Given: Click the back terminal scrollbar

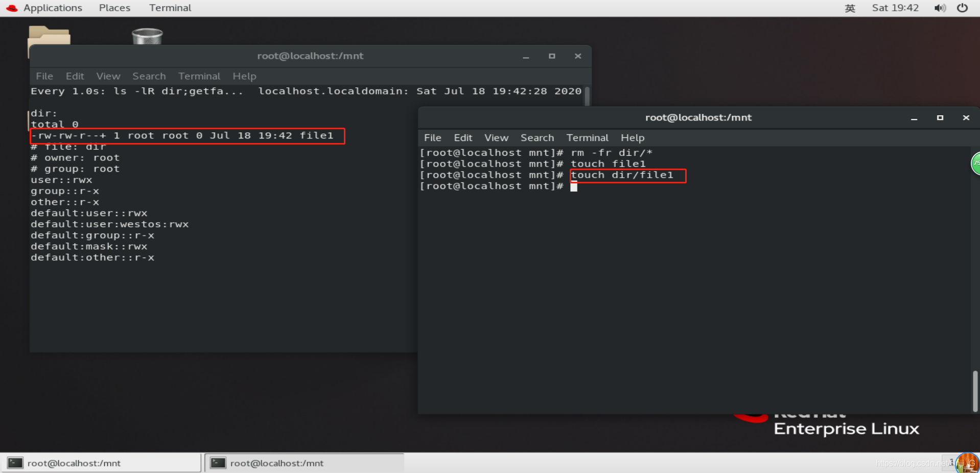Looking at the screenshot, I should pyautogui.click(x=587, y=96).
